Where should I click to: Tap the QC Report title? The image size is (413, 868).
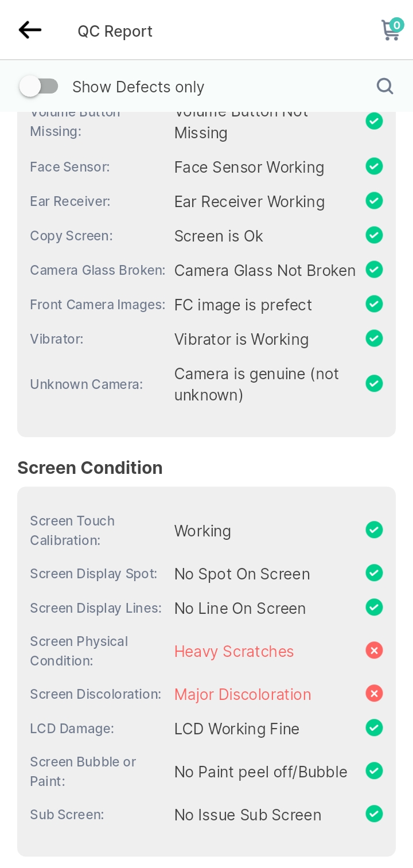tap(115, 31)
